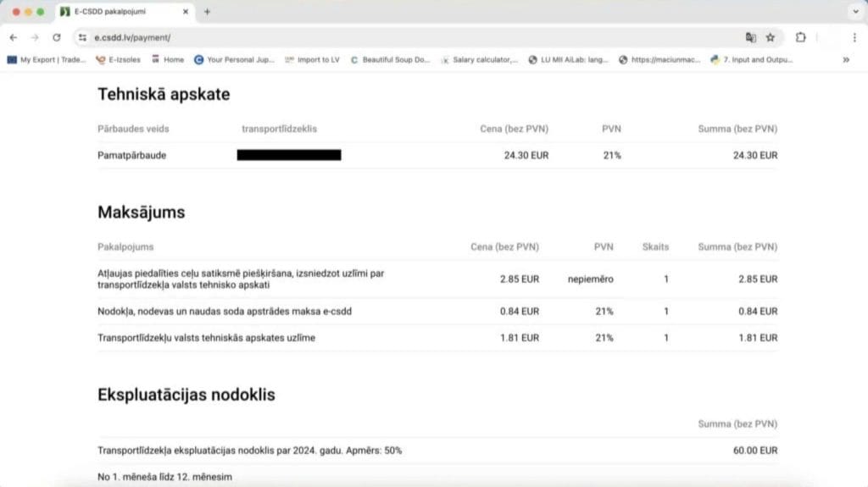Image resolution: width=868 pixels, height=487 pixels.
Task: Click the browser back arrow
Action: [x=14, y=37]
